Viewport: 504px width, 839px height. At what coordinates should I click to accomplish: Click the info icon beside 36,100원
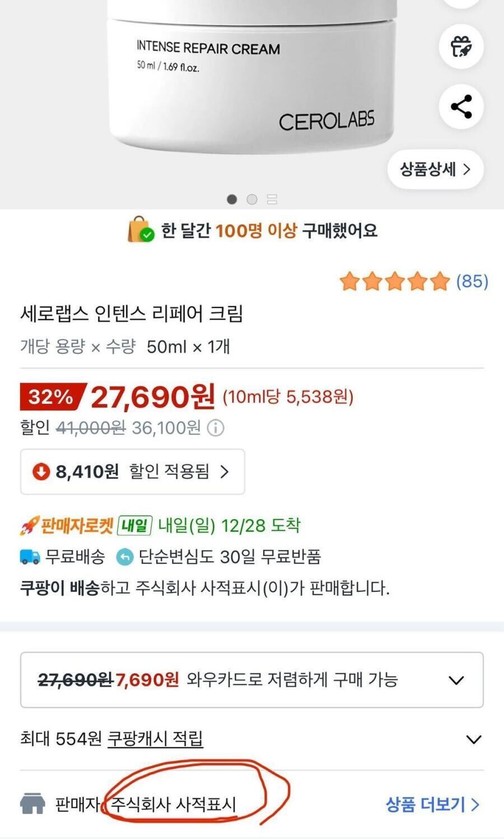[x=216, y=428]
